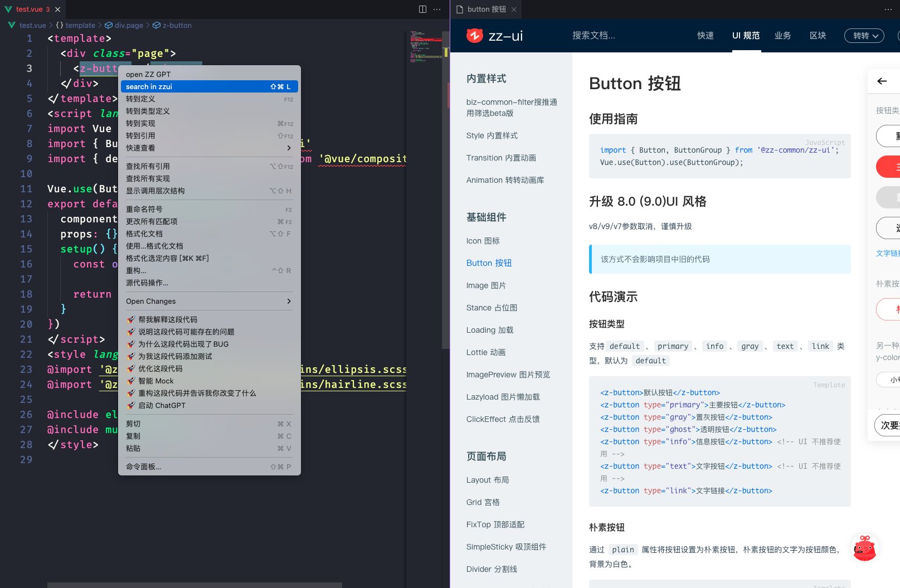900x588 pixels.
Task: Choose 使用...格式化文档 menu entry
Action: (x=210, y=246)
